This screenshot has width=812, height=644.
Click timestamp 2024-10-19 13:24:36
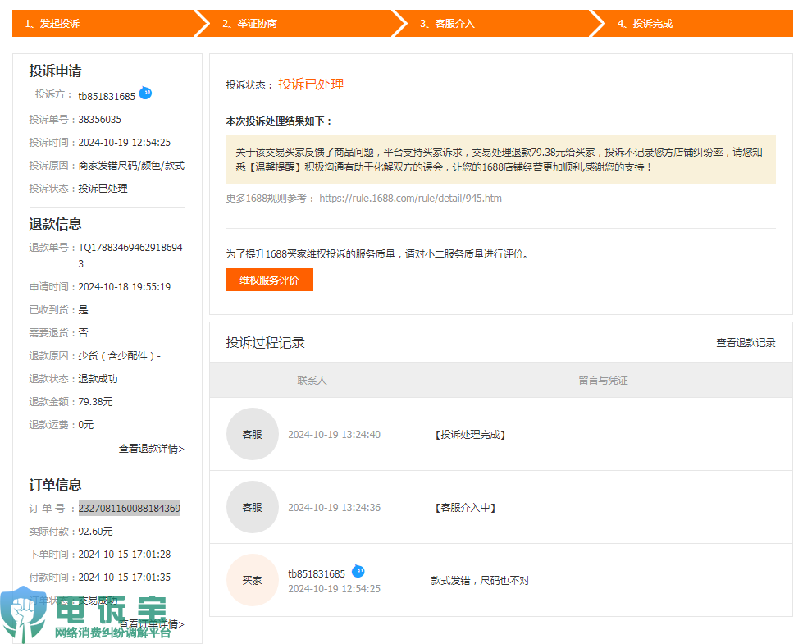pos(334,507)
